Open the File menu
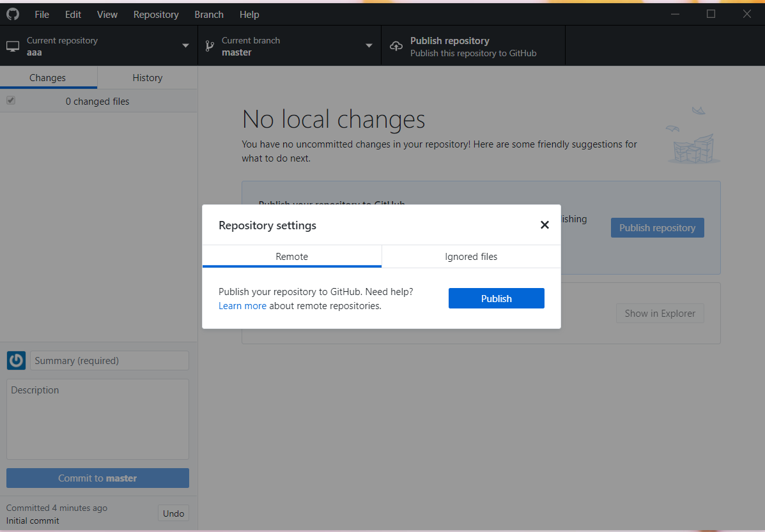The image size is (765, 532). click(42, 15)
